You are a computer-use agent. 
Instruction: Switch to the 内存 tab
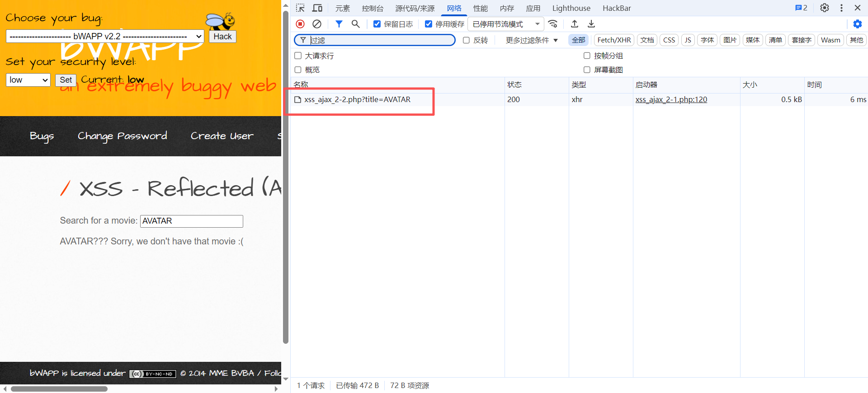pos(507,8)
